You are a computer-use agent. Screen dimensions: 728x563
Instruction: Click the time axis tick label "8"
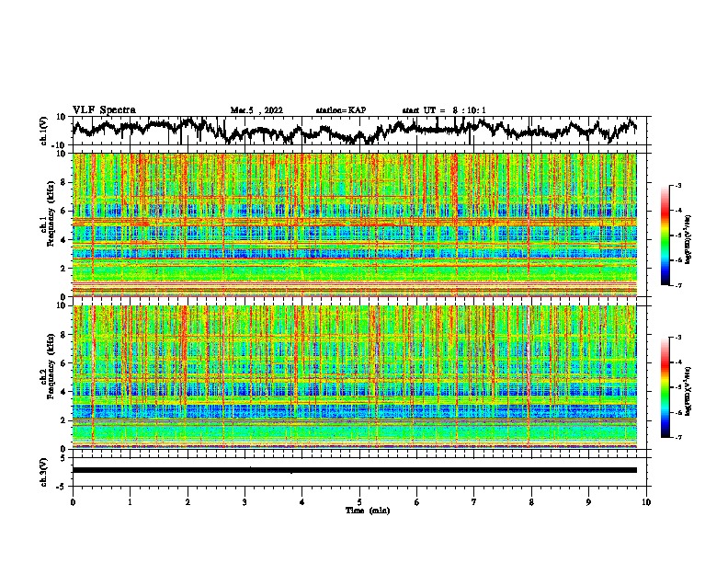tap(531, 502)
